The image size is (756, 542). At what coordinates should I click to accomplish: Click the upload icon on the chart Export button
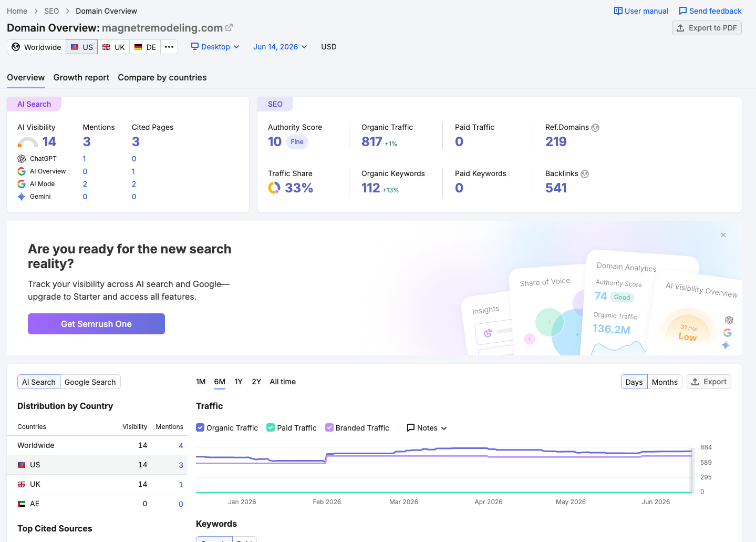(x=695, y=382)
